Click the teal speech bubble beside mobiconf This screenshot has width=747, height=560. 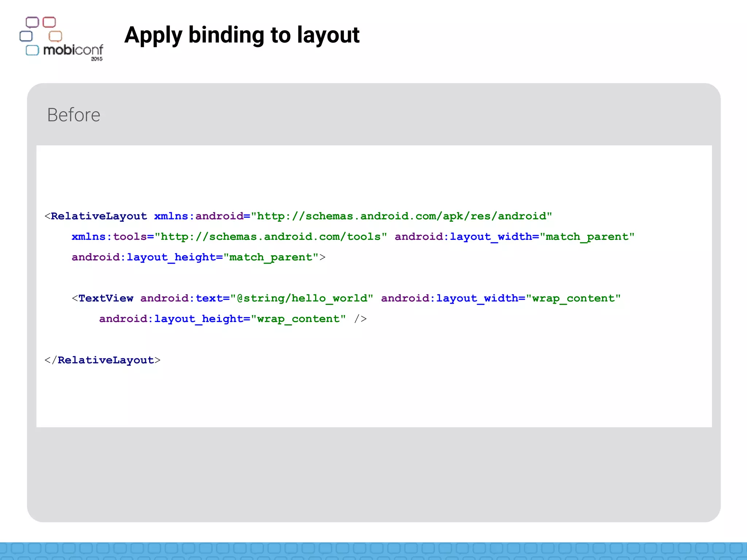click(x=32, y=50)
